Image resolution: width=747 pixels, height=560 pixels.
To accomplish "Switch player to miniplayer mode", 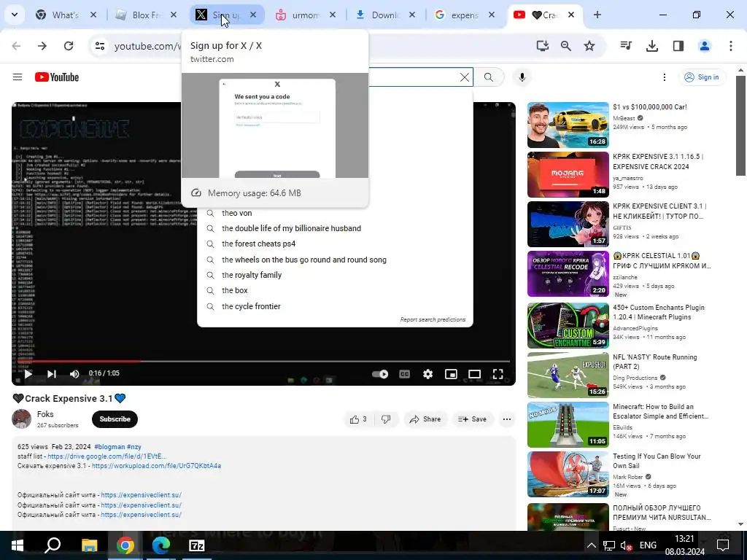I will point(451,374).
